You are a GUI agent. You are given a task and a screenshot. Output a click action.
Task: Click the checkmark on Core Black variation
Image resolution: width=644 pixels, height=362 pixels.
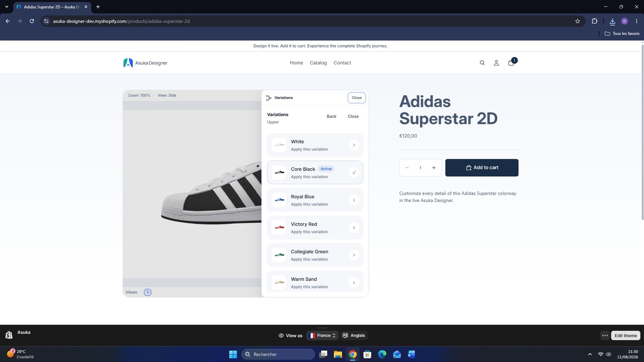pyautogui.click(x=354, y=173)
